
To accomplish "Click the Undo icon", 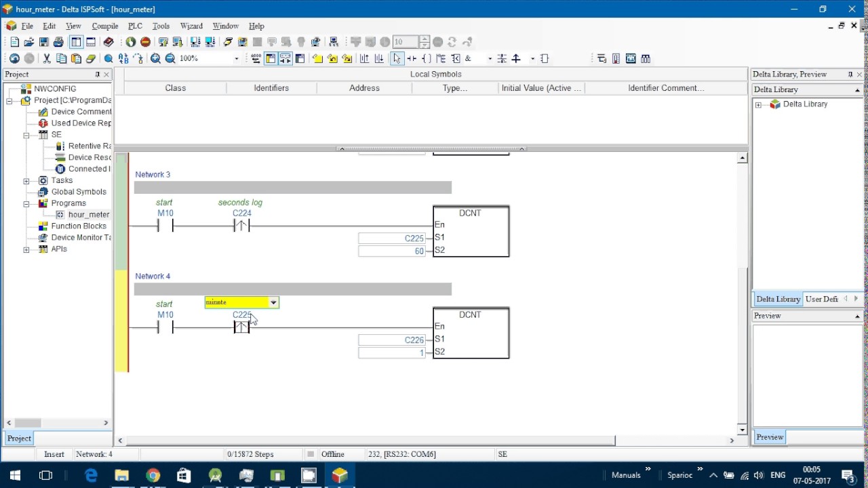I will pyautogui.click(x=14, y=59).
